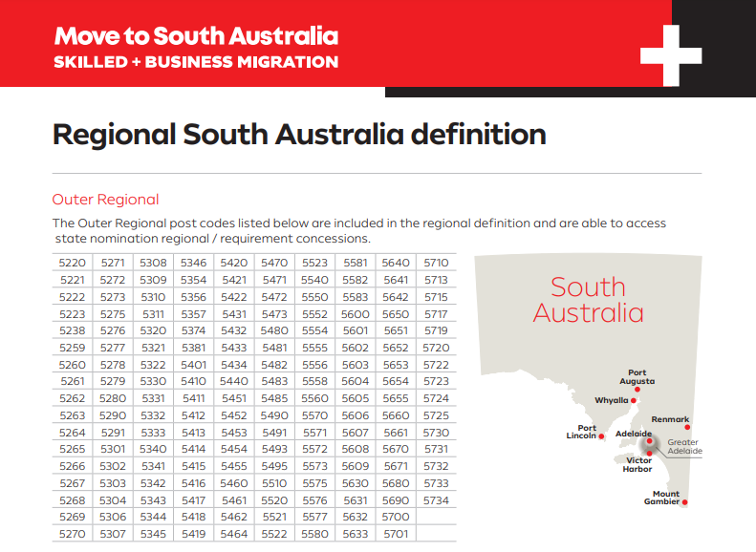
Task: Select postcode cell 5301
Action: click(113, 450)
